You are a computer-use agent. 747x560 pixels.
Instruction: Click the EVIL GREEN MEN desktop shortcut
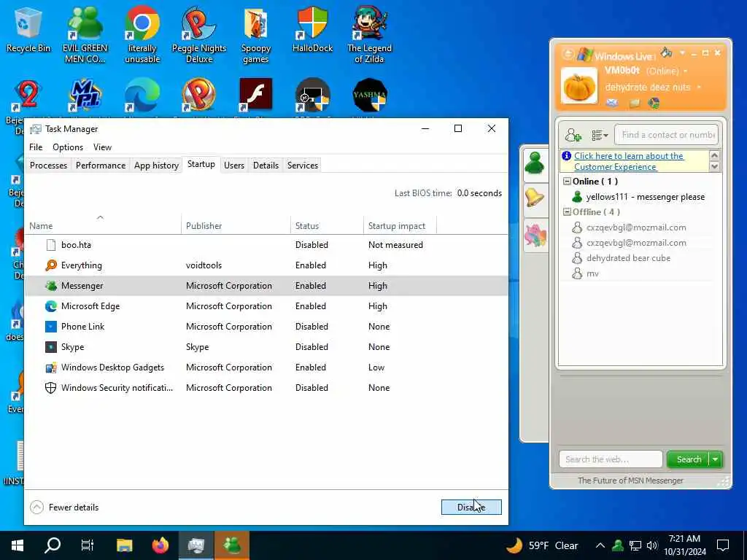tap(85, 34)
